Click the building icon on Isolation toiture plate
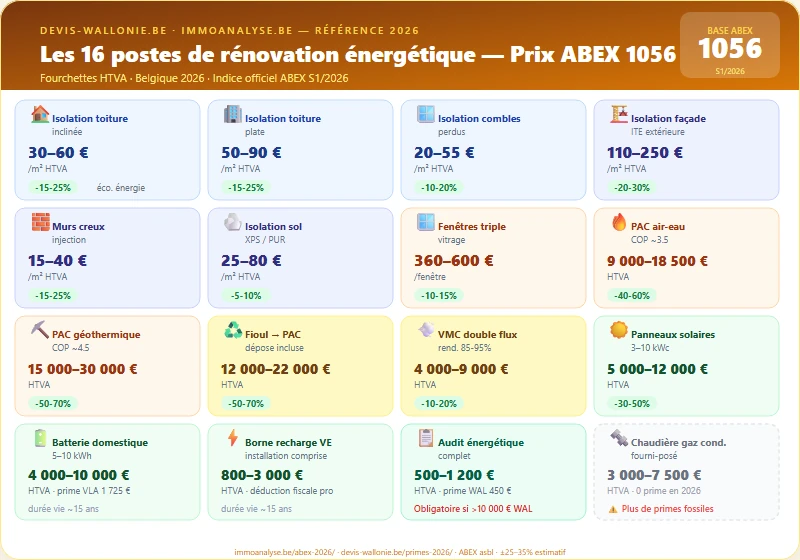The image size is (800, 560). pyautogui.click(x=233, y=114)
